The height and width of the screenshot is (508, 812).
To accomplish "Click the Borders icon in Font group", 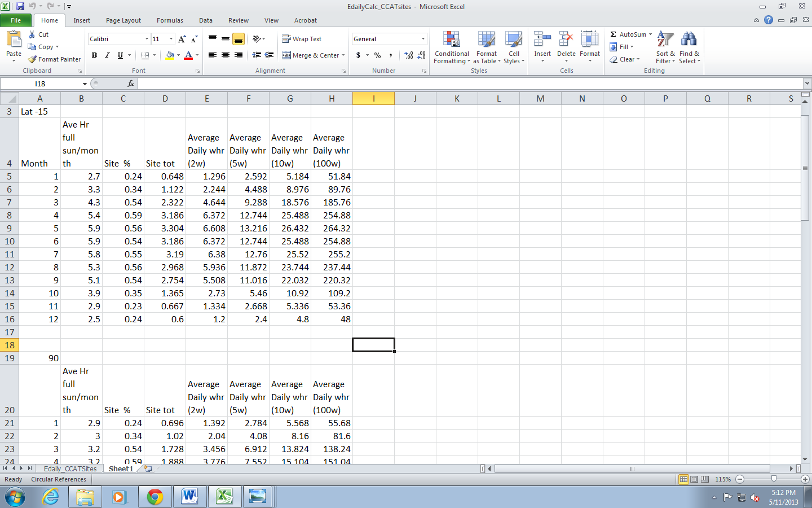I will pos(145,55).
